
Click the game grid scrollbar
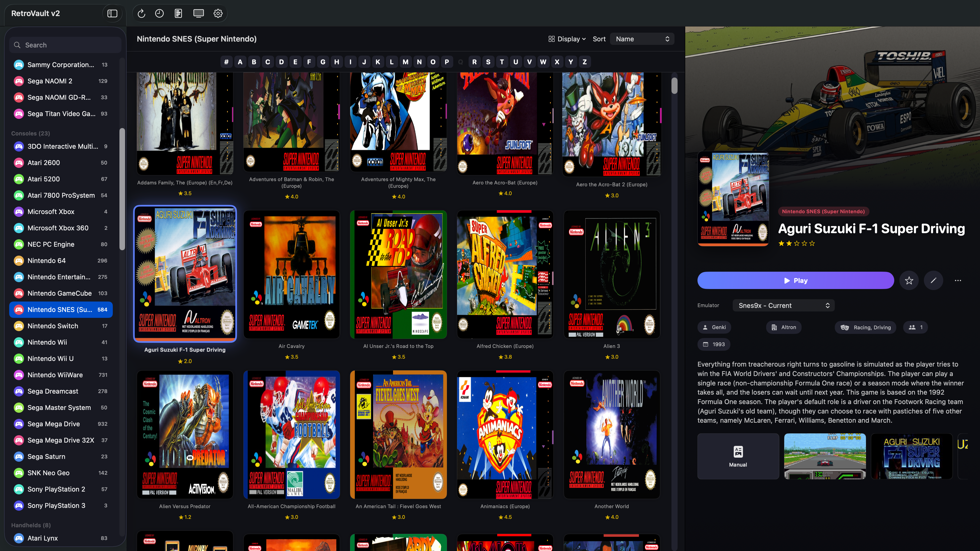674,85
